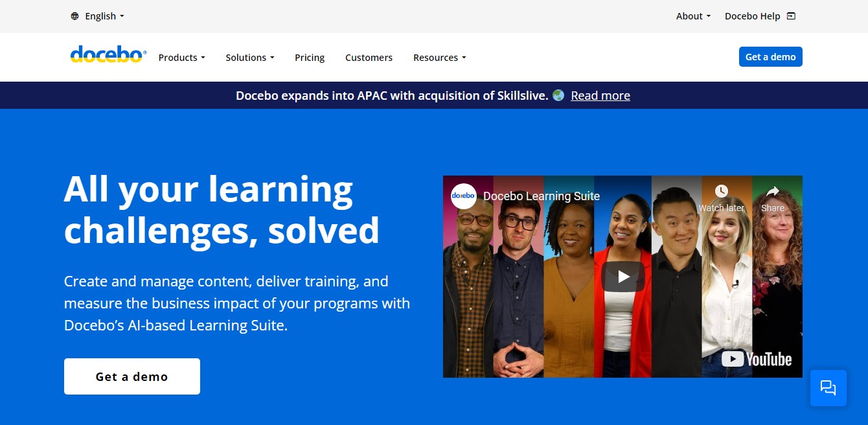Expand the Resources menu

[439, 58]
